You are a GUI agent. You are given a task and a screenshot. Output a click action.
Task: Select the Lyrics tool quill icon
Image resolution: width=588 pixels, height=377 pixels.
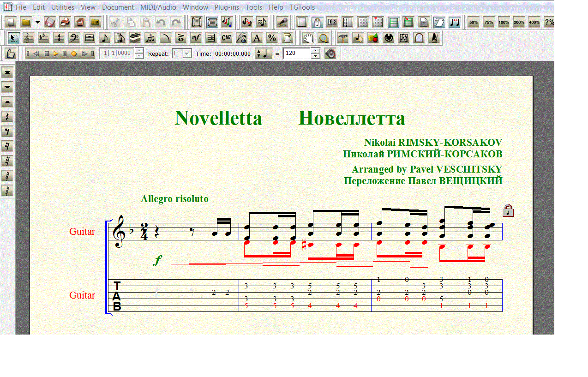(x=242, y=37)
